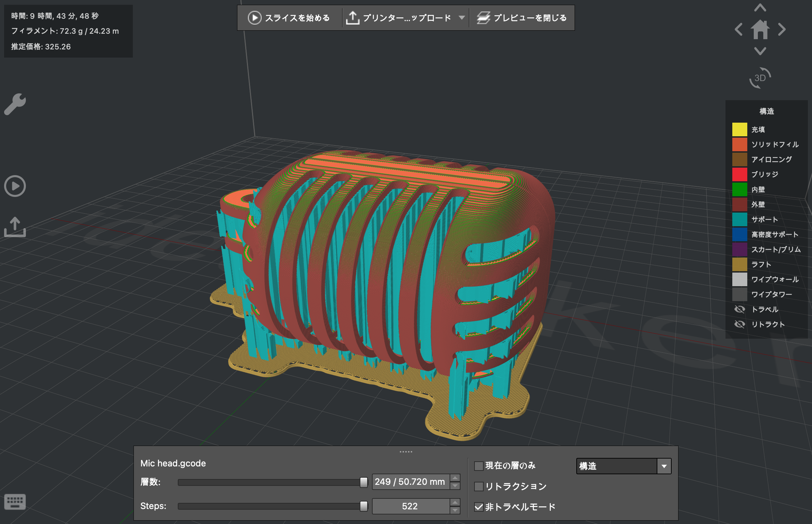This screenshot has height=524, width=812.
Task: Increase Steps value with the up stepper
Action: pyautogui.click(x=455, y=502)
